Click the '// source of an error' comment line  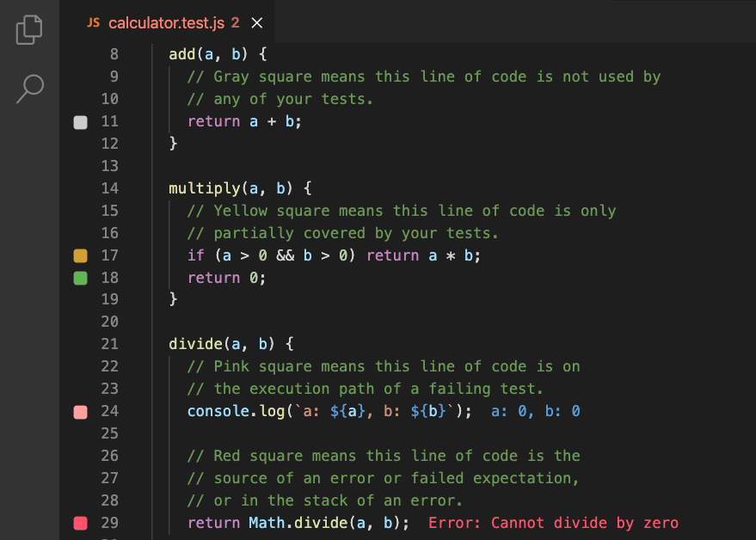point(384,478)
